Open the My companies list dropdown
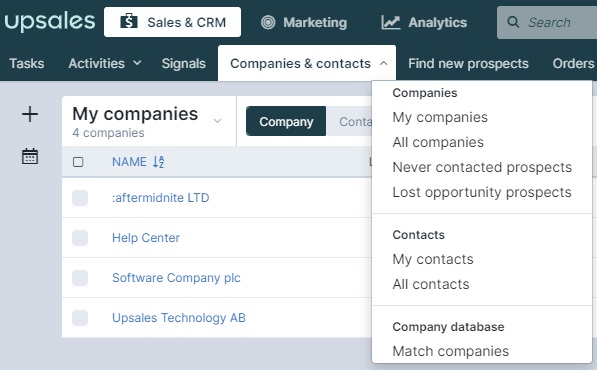The image size is (597, 370). pos(217,121)
